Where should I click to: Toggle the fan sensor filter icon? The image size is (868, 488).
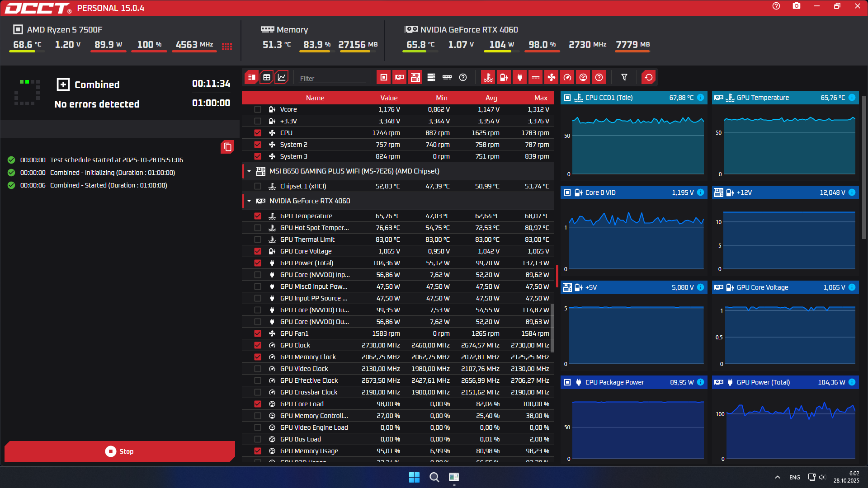[552, 77]
